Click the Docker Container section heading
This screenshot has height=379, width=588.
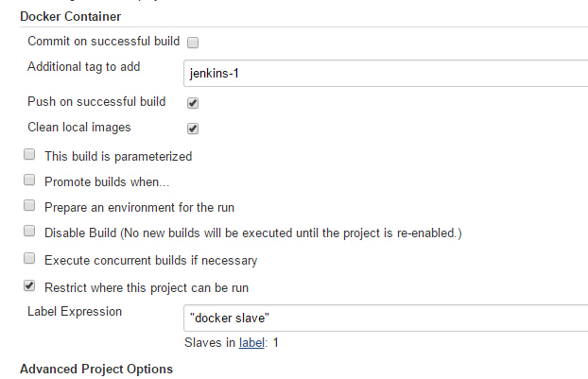[x=71, y=16]
